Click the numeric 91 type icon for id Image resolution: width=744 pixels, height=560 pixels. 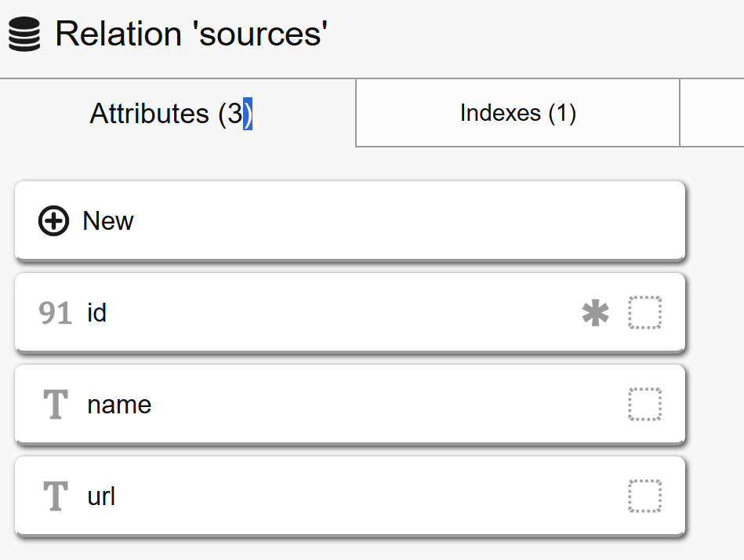(x=55, y=313)
